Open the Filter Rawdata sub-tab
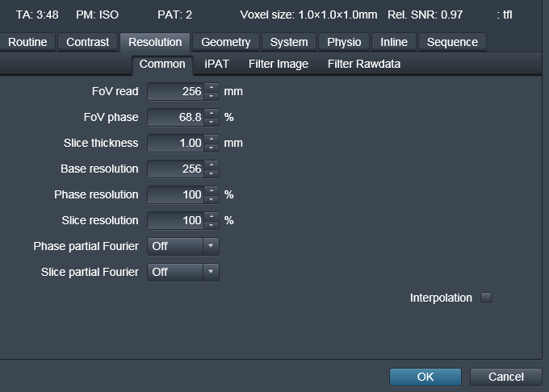 [363, 64]
